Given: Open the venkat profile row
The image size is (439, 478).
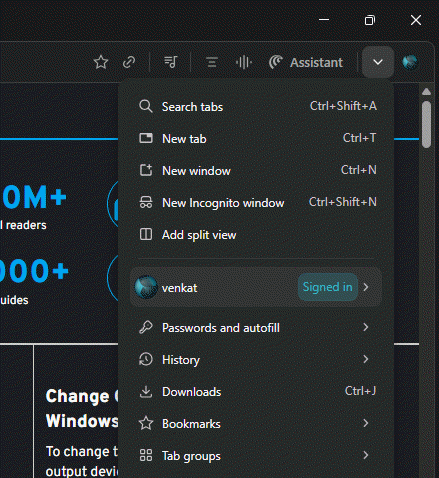Looking at the screenshot, I should pyautogui.click(x=256, y=287).
